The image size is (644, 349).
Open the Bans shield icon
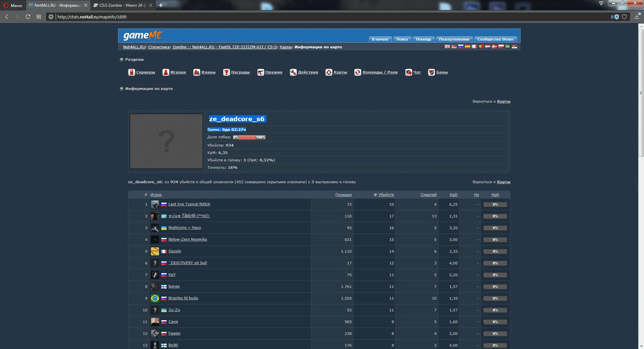tap(431, 72)
